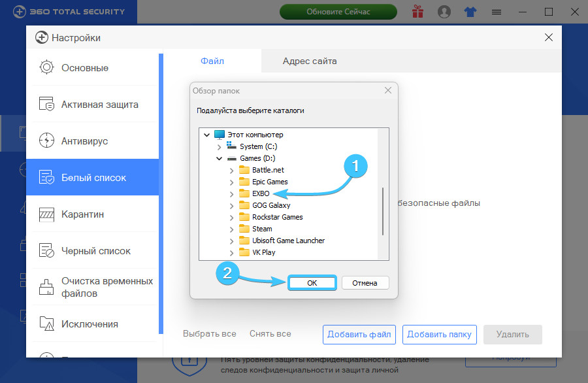Viewport: 588px width, 383px height.
Task: Expand the System (C:) drive node
Action: [219, 146]
